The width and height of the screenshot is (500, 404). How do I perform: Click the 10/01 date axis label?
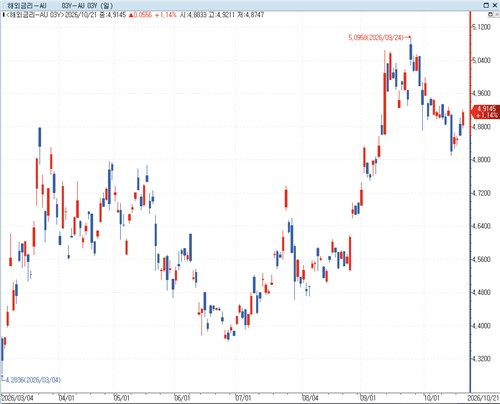(432, 398)
